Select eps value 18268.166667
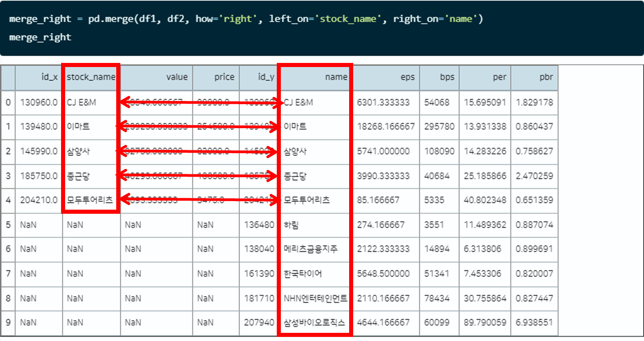Viewport: 644px width, 341px height. coord(386,127)
